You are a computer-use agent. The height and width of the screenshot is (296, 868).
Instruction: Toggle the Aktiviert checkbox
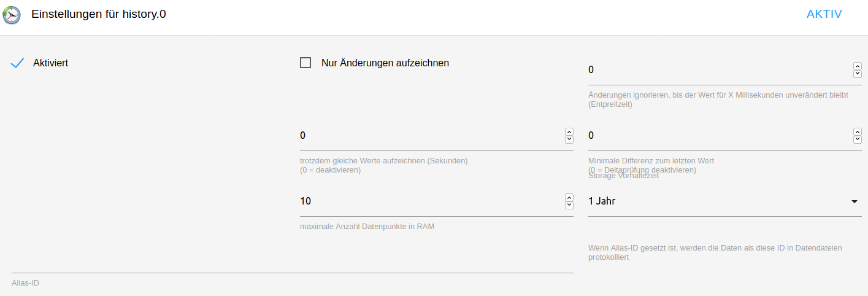point(18,63)
